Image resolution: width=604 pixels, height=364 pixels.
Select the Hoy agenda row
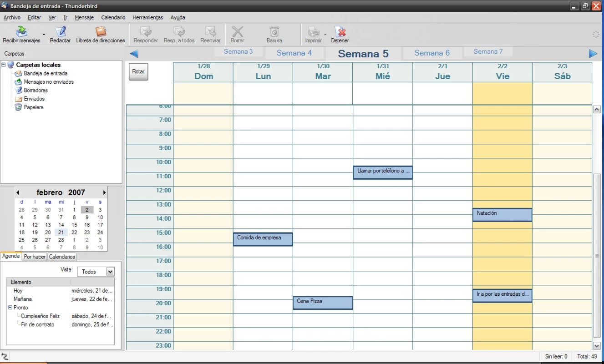[x=61, y=290]
